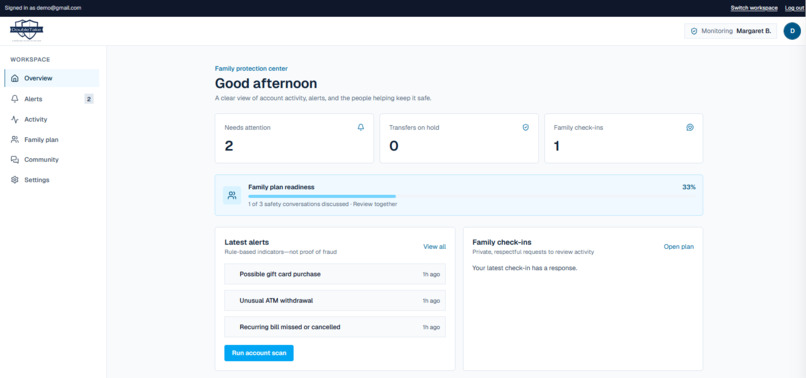Open the user avatar labeled D
The image size is (806, 378).
[792, 31]
